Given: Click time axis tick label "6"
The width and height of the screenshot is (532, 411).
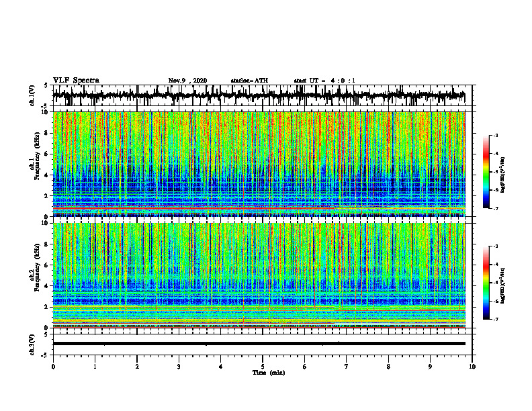Looking at the screenshot, I should tap(305, 367).
